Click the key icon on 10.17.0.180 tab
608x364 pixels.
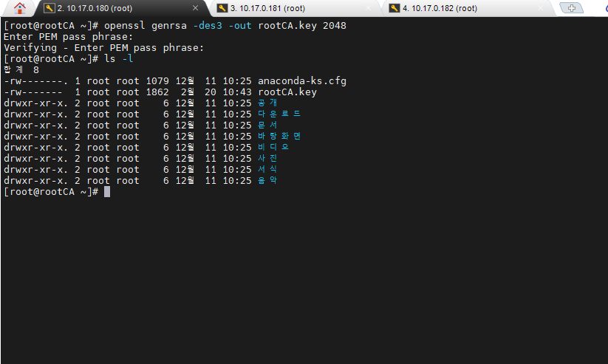49,8
